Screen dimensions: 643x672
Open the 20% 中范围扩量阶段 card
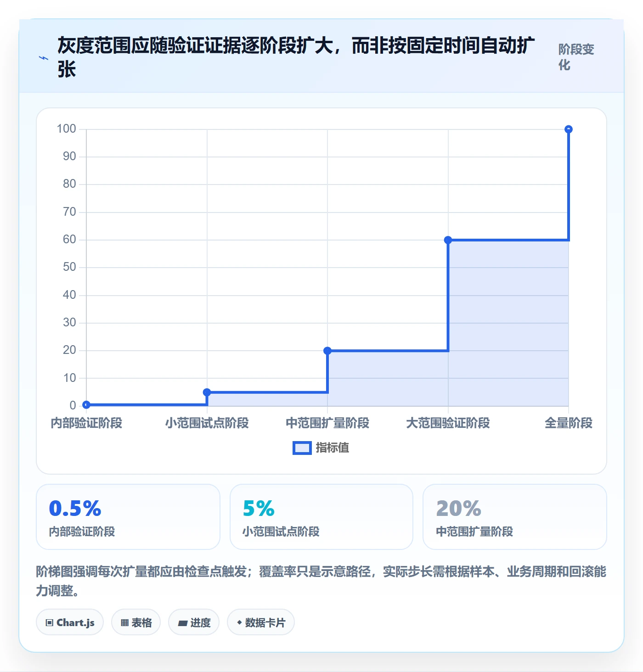[515, 517]
